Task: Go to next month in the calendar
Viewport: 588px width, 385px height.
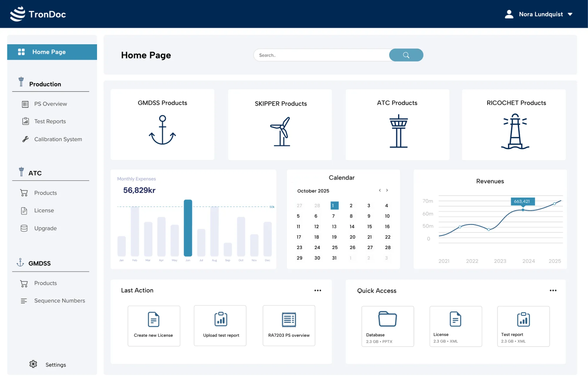Action: pos(387,190)
